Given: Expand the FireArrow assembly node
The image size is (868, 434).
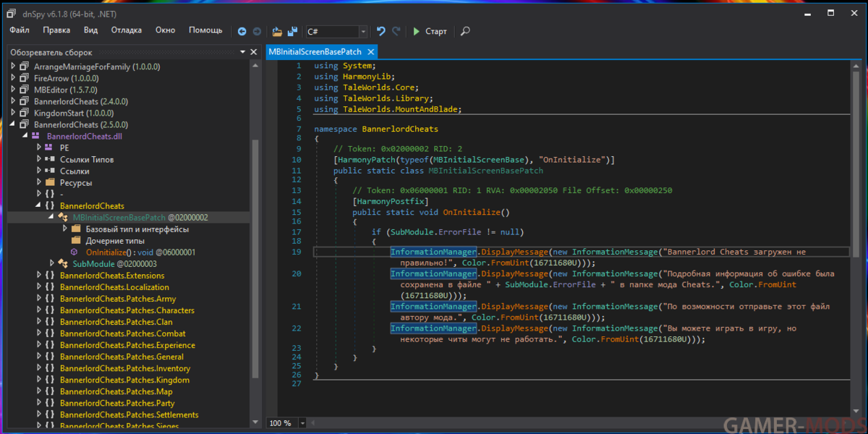Looking at the screenshot, I should [12, 78].
